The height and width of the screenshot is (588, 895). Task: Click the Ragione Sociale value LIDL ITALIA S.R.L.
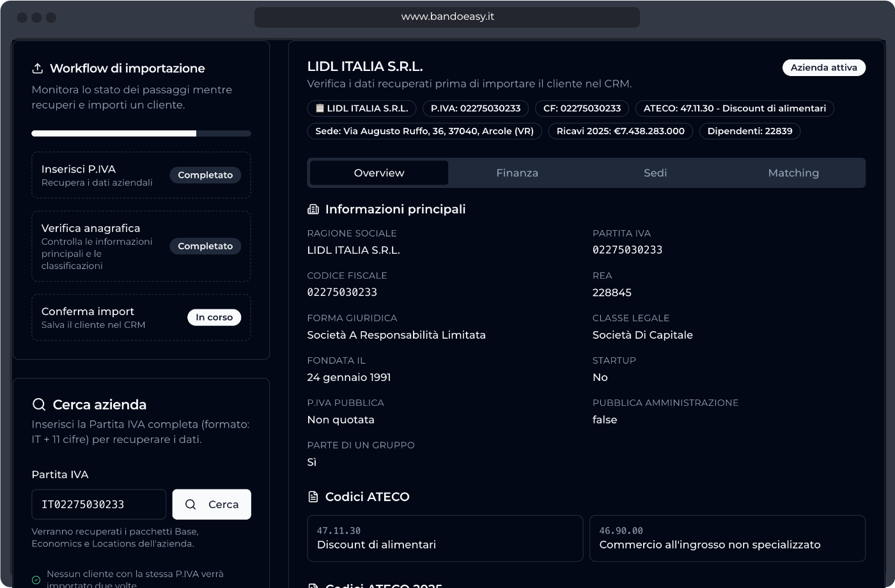354,251
